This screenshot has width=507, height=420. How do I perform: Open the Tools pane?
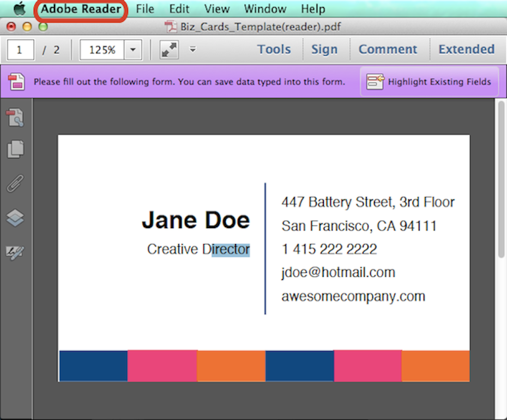[274, 50]
